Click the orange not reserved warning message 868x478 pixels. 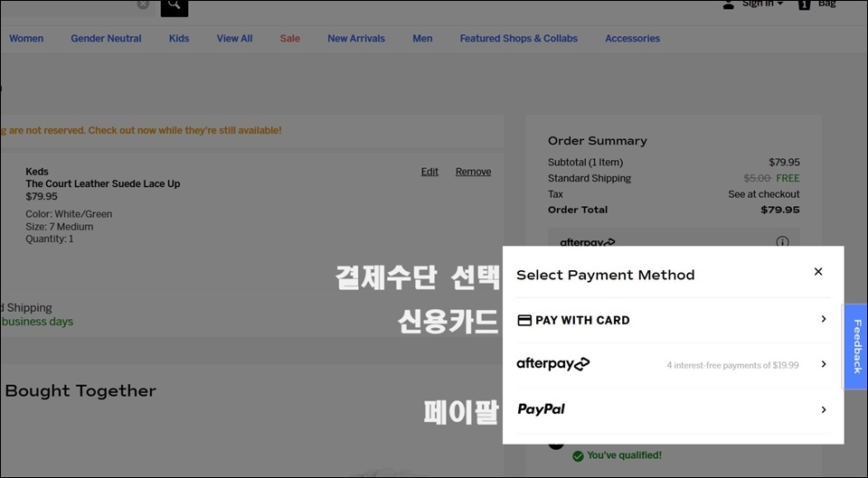tap(141, 130)
